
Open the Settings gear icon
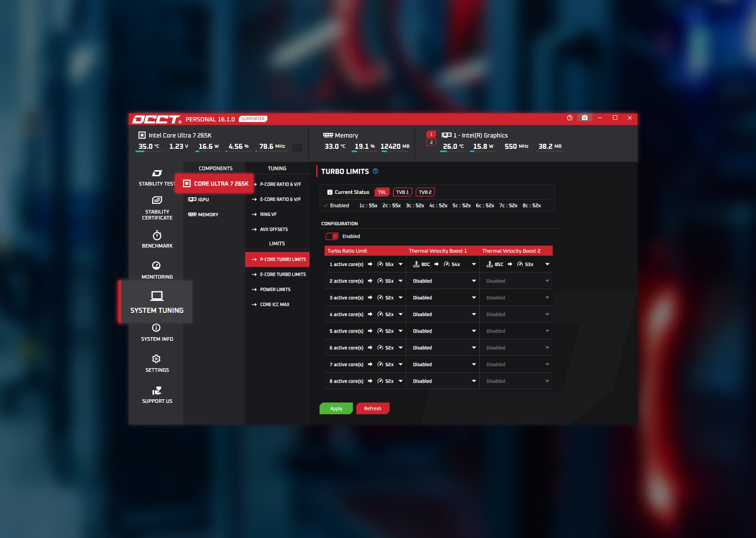(x=156, y=359)
